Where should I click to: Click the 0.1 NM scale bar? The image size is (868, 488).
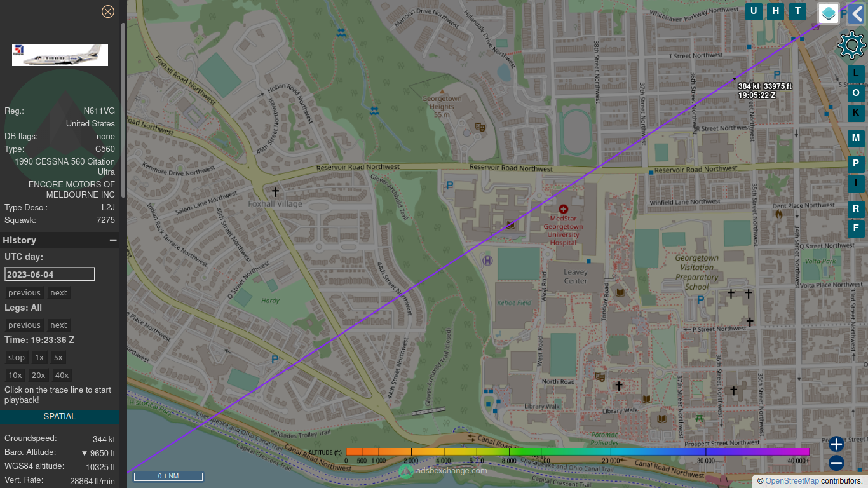click(168, 476)
